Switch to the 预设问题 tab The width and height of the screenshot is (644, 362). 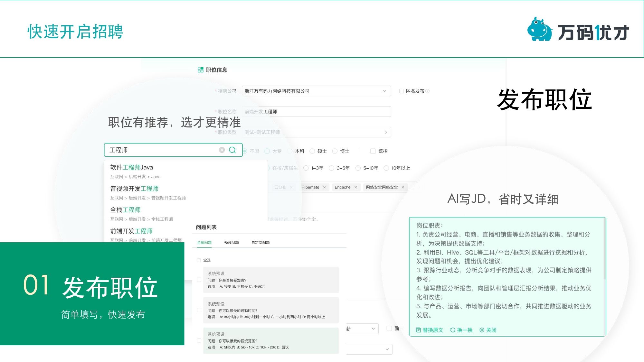[231, 243]
